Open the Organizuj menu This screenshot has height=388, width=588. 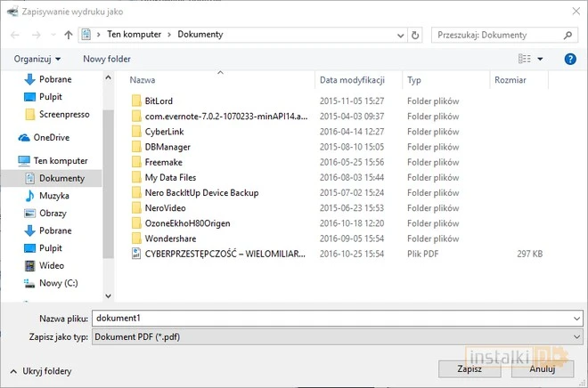[37, 59]
